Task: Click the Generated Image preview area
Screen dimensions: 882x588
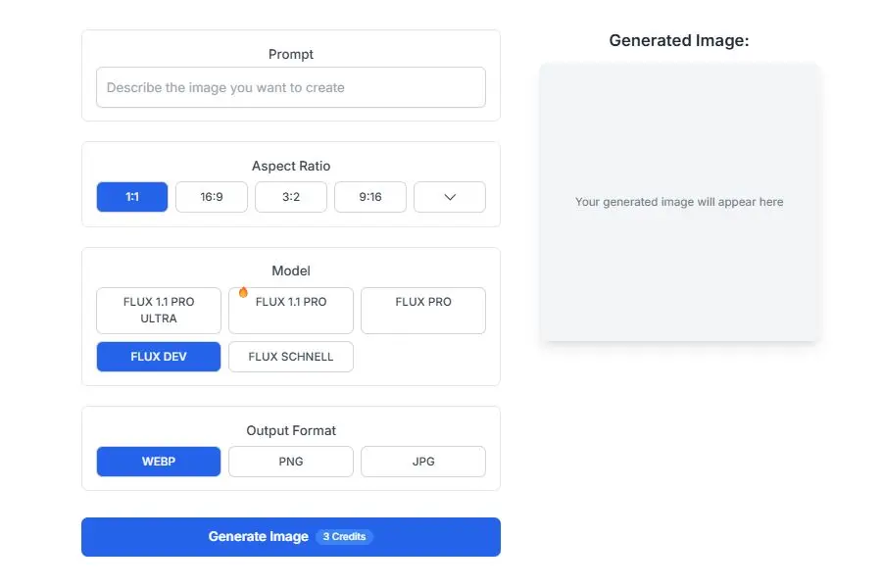Action: 679,202
